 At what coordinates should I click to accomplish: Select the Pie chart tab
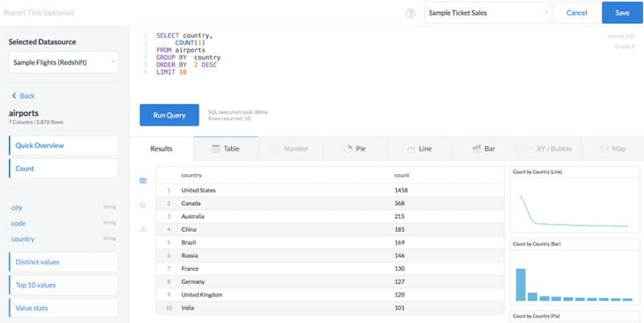coord(355,149)
